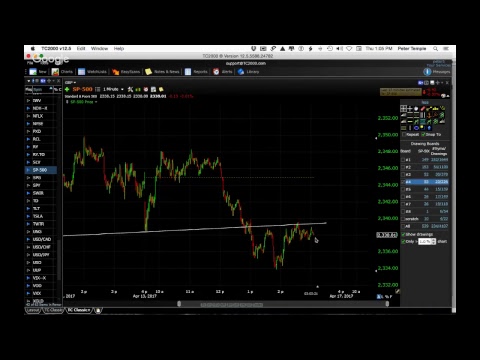Click drawing board #7 row
This screenshot has width=480, height=360.
coord(425,204)
